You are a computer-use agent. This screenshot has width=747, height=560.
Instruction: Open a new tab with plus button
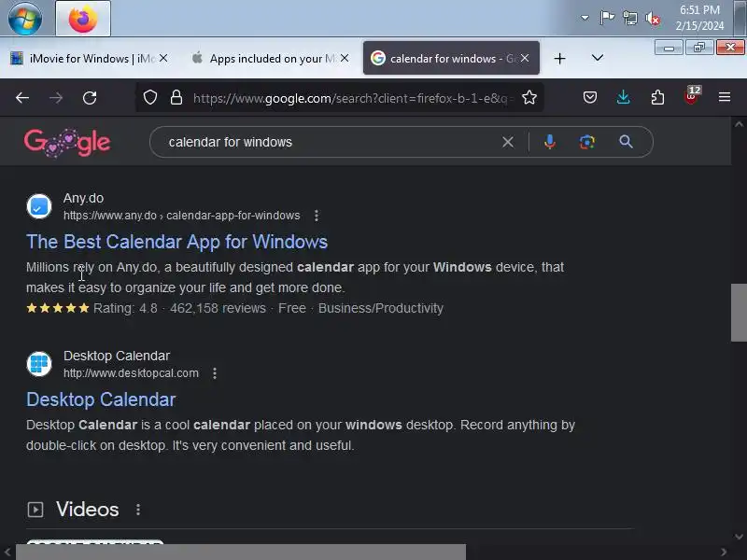point(559,59)
